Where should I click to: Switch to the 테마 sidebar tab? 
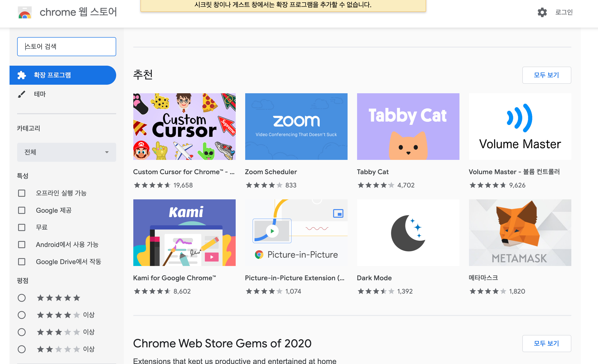40,94
